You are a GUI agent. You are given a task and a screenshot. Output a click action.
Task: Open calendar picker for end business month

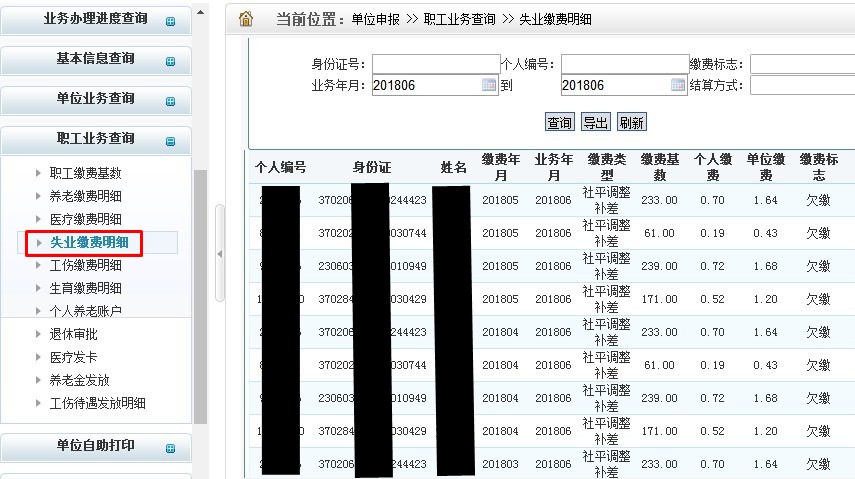pos(679,85)
